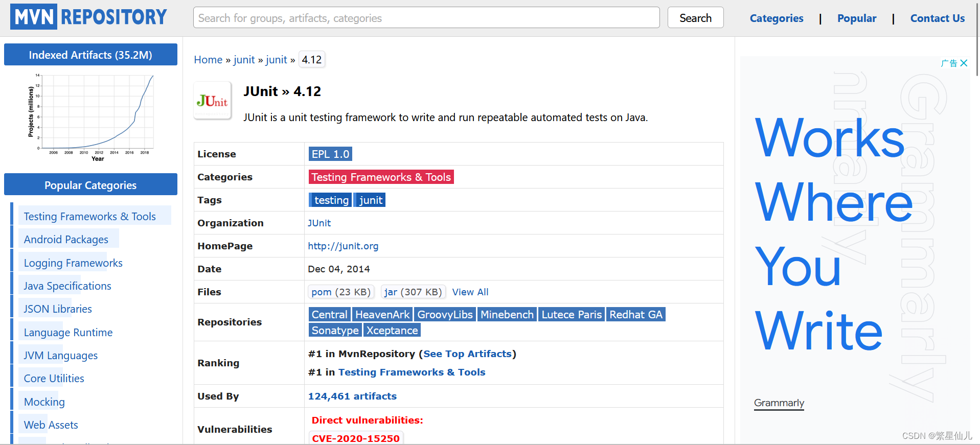Select Testing Frameworks & Tools in sidebar
This screenshot has width=980, height=445.
pyautogui.click(x=90, y=216)
